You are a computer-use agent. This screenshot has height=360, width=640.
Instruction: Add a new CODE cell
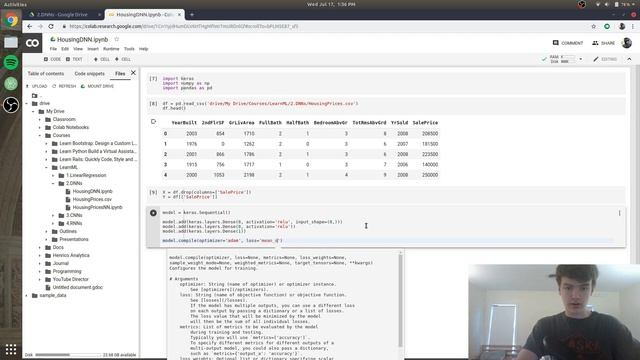52,59
